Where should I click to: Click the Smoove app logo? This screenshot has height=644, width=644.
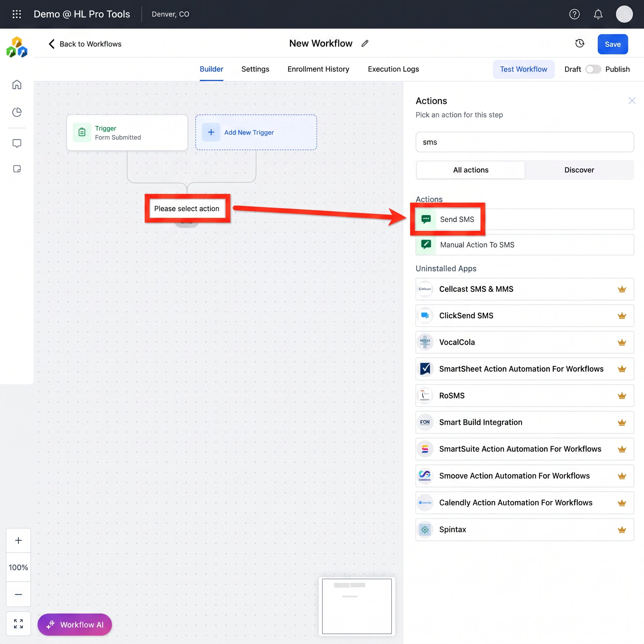425,476
